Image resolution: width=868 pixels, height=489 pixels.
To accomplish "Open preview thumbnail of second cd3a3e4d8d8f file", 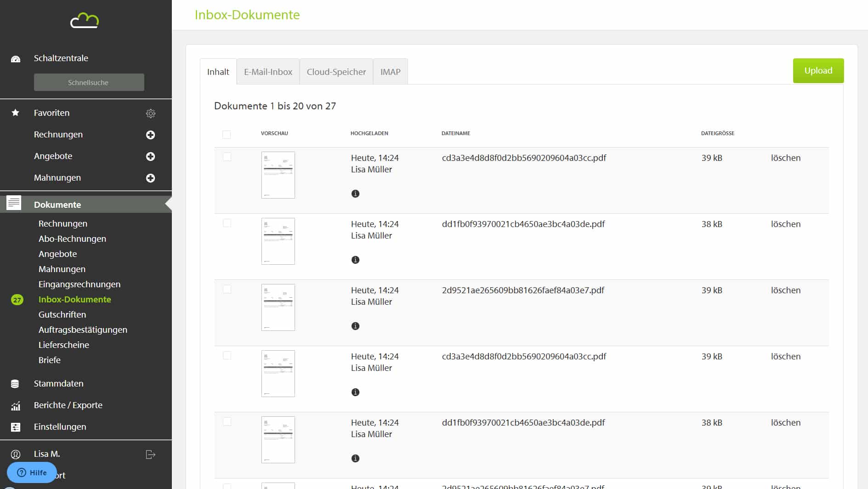I will 278,374.
